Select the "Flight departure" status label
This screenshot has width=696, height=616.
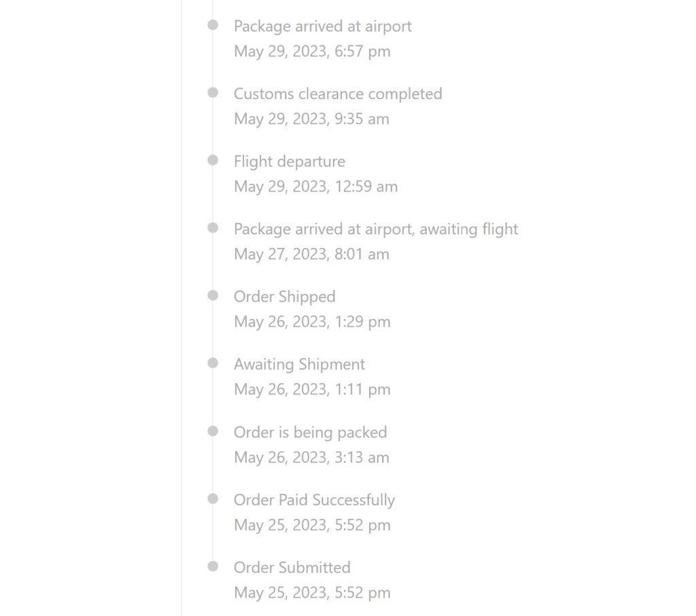(x=290, y=162)
